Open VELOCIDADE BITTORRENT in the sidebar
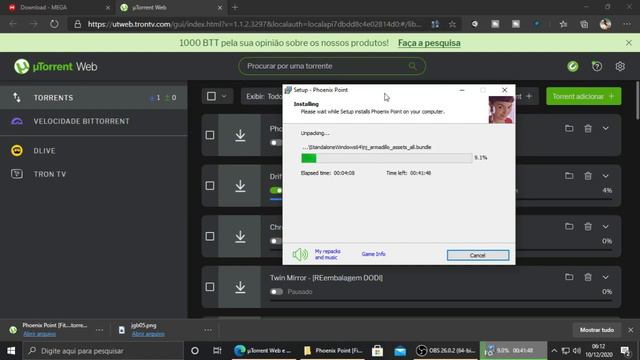This screenshot has width=640, height=360. click(x=93, y=121)
